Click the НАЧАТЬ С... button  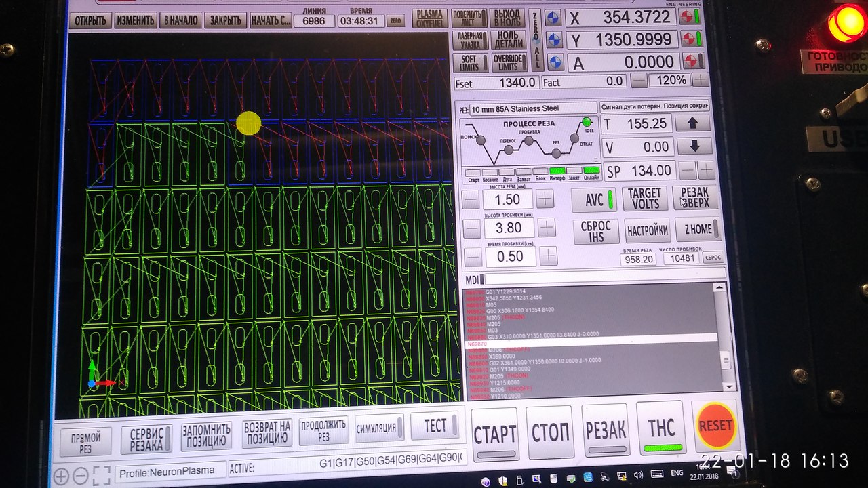click(271, 20)
